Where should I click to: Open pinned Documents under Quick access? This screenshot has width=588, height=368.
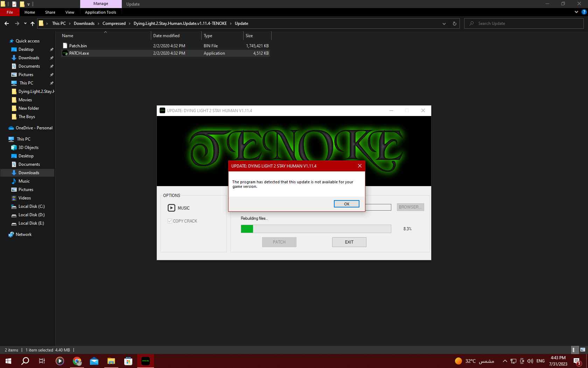click(x=29, y=66)
